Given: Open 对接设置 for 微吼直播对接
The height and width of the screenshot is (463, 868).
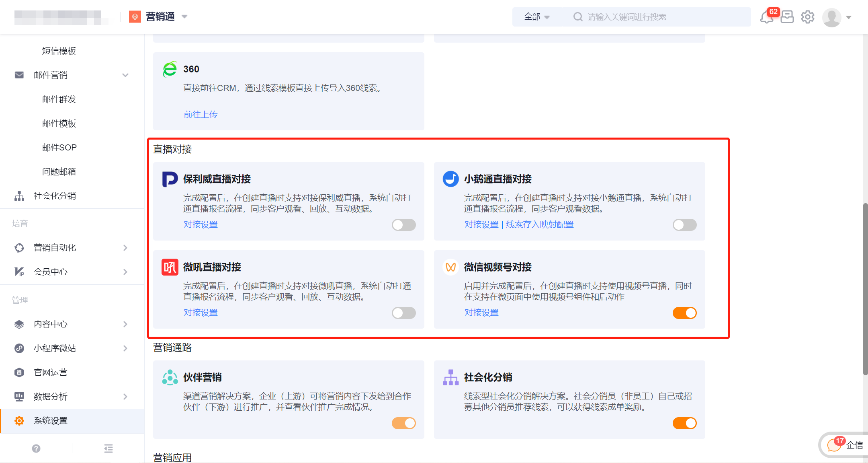Looking at the screenshot, I should click(201, 313).
